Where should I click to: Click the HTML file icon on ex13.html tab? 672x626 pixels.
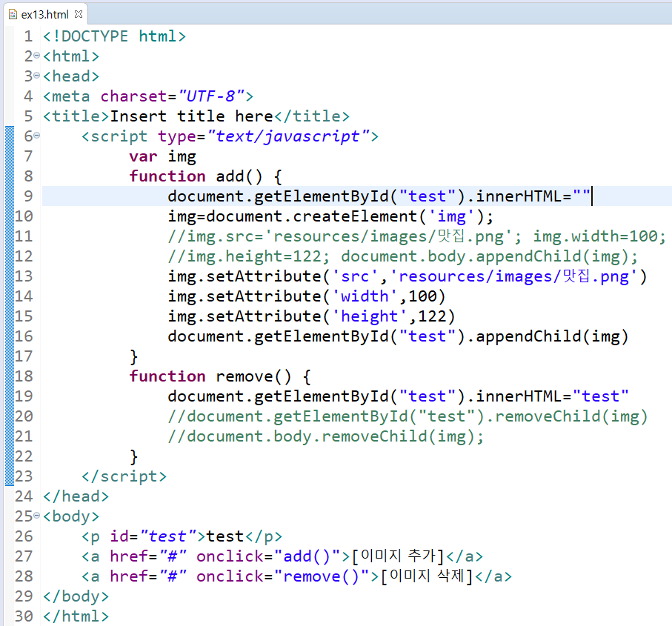(x=13, y=15)
